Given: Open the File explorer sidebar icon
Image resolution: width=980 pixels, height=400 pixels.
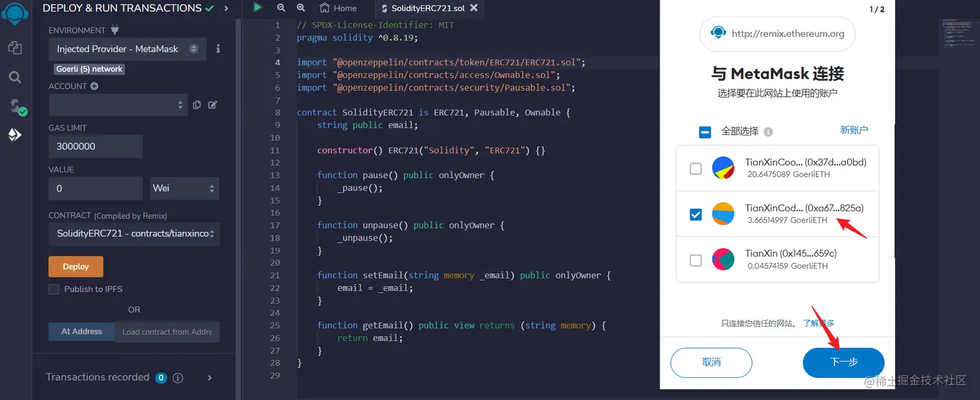Looking at the screenshot, I should click(15, 48).
